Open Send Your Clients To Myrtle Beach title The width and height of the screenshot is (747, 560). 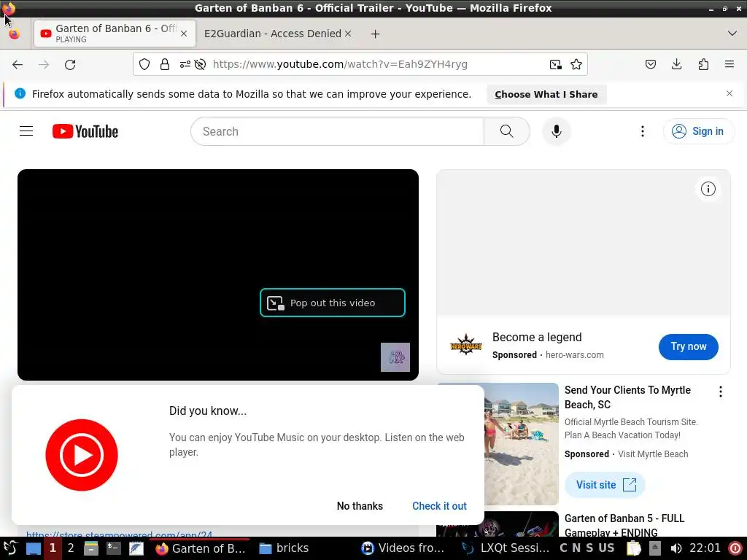[x=627, y=397]
